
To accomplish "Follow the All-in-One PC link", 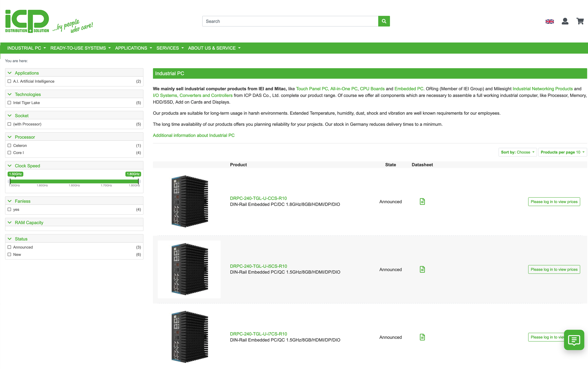I will [x=344, y=89].
